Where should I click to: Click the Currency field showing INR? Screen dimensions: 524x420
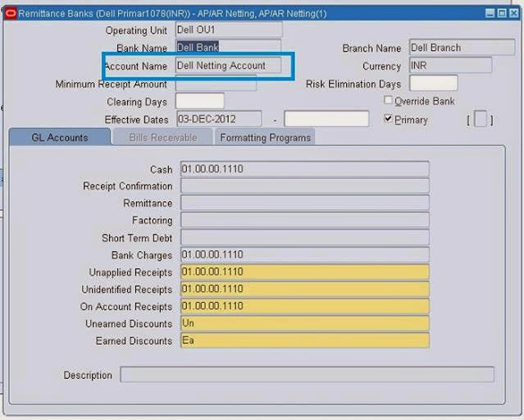click(x=451, y=65)
